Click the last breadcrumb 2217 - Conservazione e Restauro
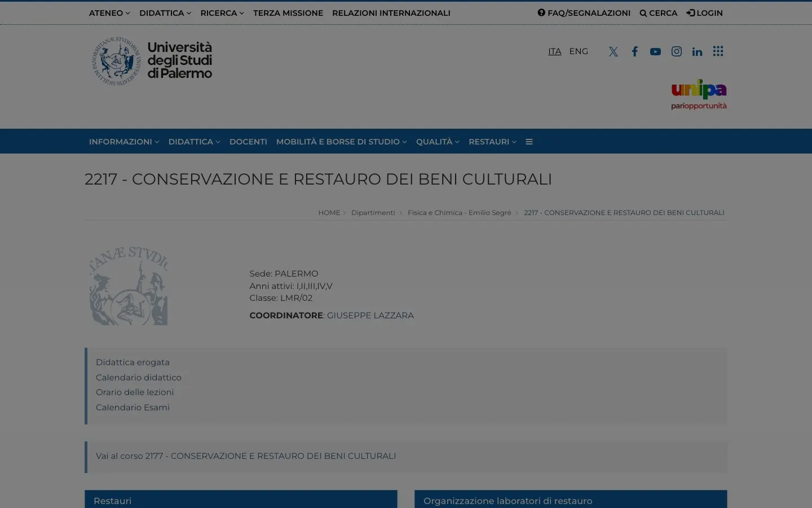Image resolution: width=812 pixels, height=508 pixels. click(624, 213)
